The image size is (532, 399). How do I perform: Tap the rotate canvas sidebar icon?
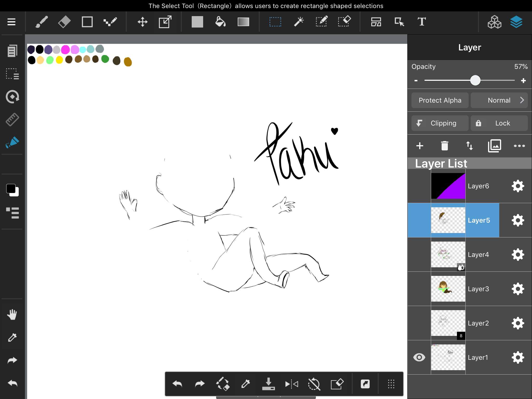(12, 97)
